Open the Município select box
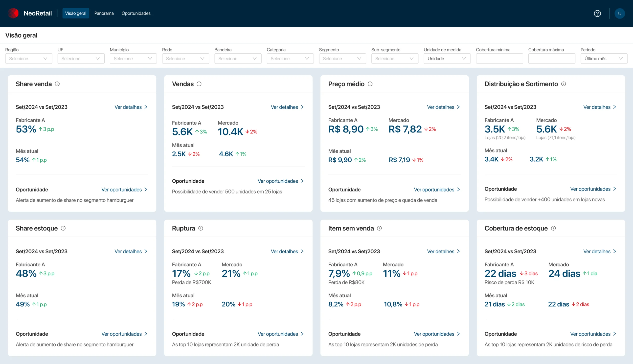The width and height of the screenshot is (633, 364). coord(133,59)
